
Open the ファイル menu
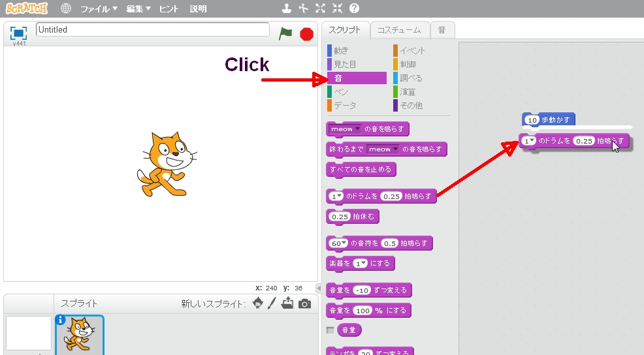(x=99, y=8)
